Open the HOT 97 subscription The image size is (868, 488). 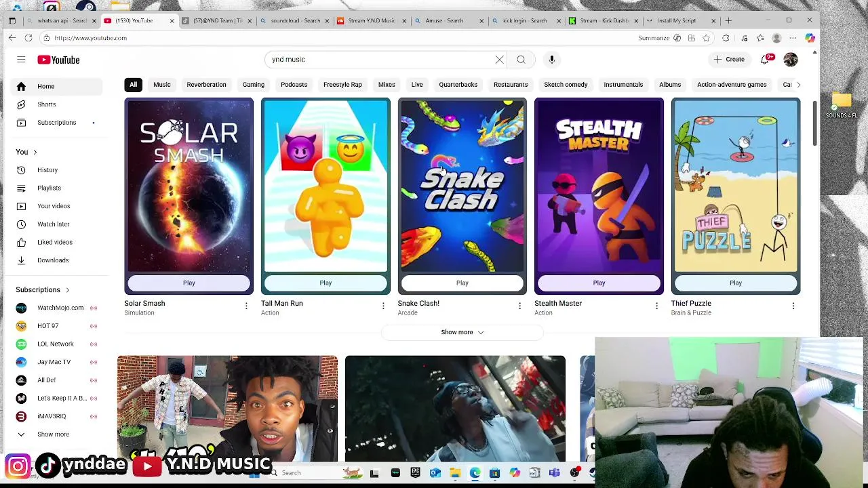coord(57,326)
